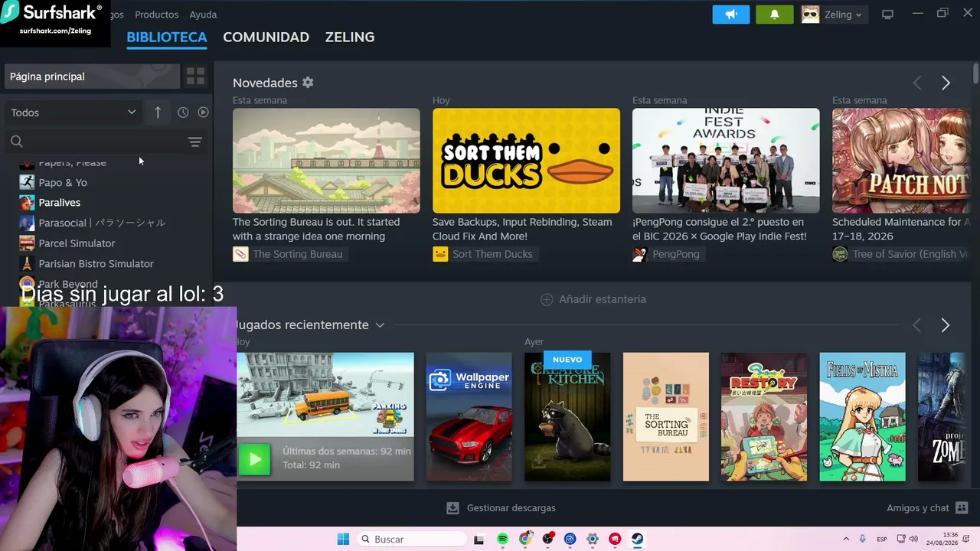This screenshot has width=980, height=551.
Task: Open the Steam announcements megaphone button
Action: click(x=731, y=15)
